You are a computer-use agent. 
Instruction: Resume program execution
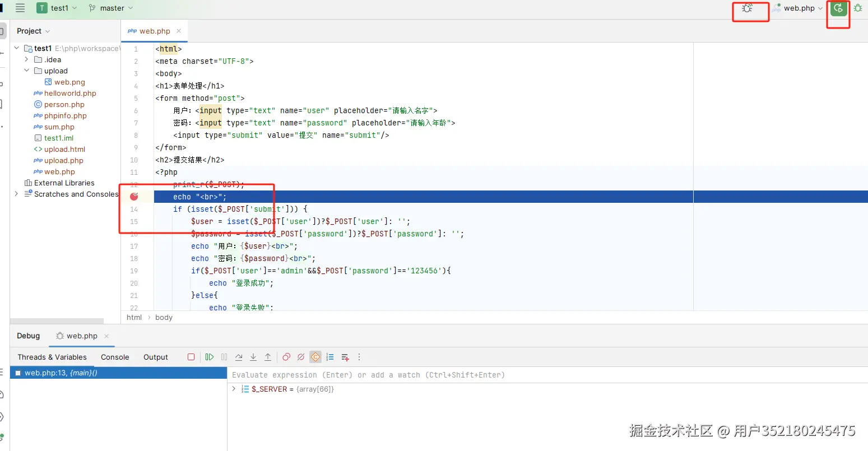(210, 357)
